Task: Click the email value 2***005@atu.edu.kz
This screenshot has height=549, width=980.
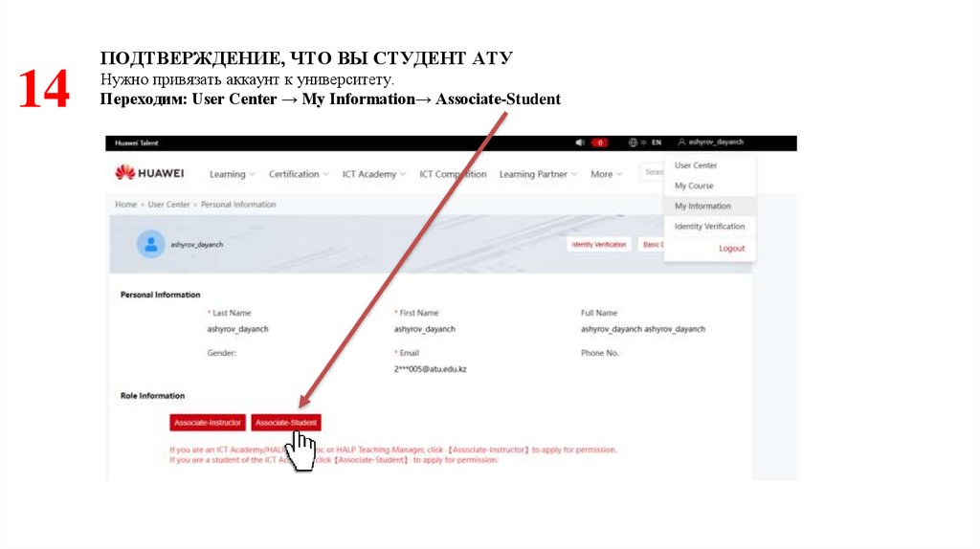Action: (x=430, y=369)
